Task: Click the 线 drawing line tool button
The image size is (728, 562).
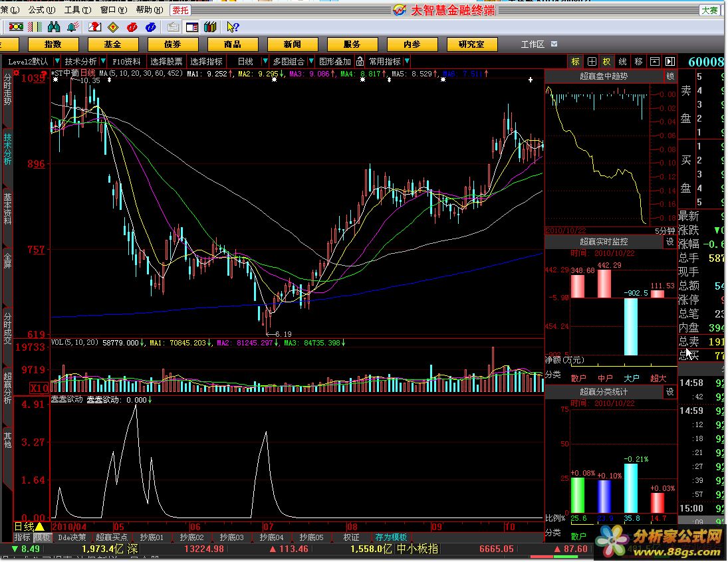Action: click(x=622, y=61)
